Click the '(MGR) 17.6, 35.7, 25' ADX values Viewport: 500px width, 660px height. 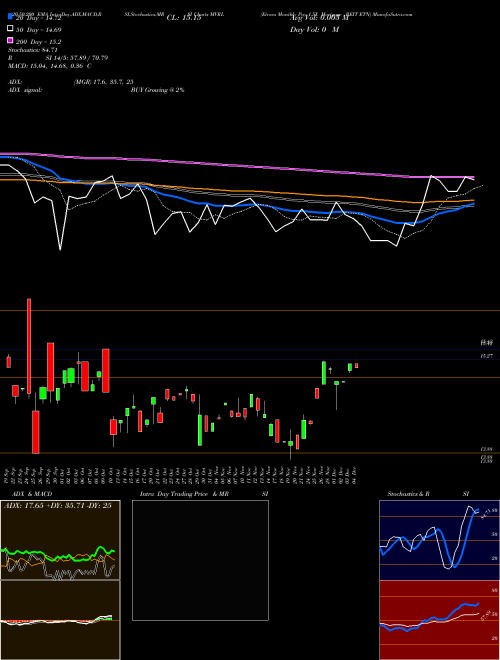point(104,82)
